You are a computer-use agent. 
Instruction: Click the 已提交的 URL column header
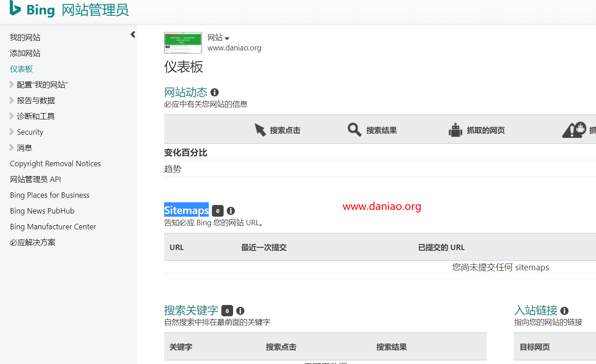tap(441, 247)
